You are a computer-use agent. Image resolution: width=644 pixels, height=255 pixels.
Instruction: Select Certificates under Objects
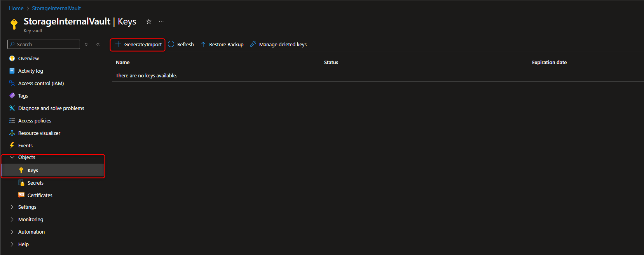click(x=40, y=195)
